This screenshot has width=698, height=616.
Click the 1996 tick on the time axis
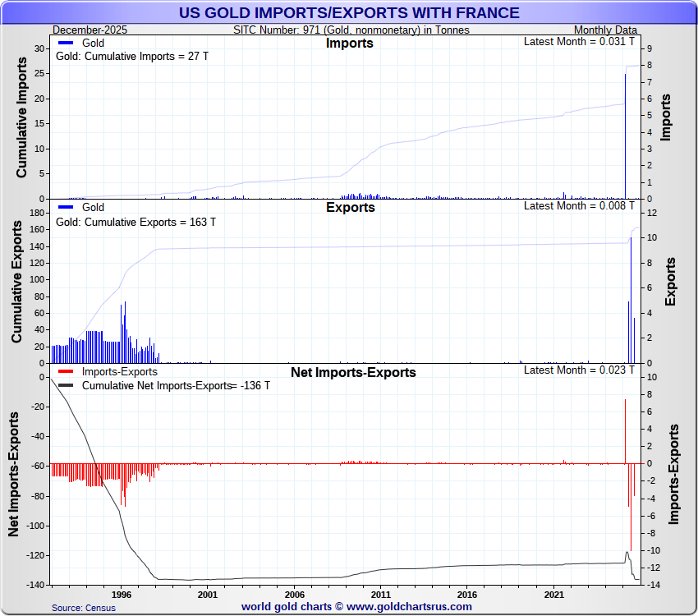pos(121,594)
